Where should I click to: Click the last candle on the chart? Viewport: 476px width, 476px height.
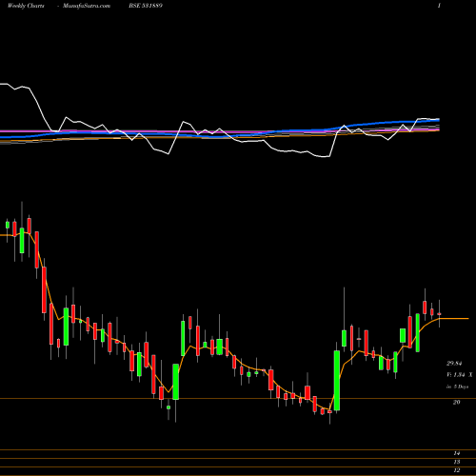pyautogui.click(x=439, y=314)
